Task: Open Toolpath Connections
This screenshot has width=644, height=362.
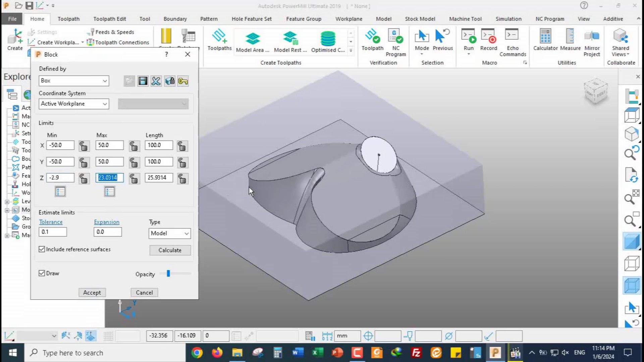Action: pos(118,42)
